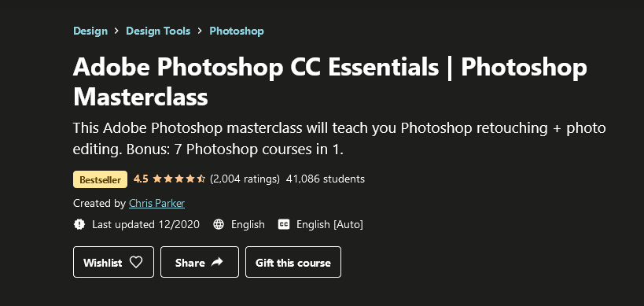Screen dimensions: 644x306
Task: Open the 2,004 ratings text
Action: [x=245, y=179]
